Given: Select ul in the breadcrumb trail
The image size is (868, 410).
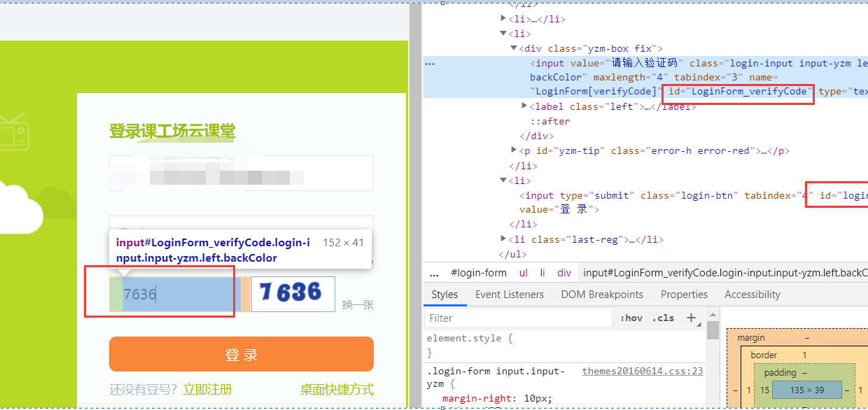Looking at the screenshot, I should coord(524,273).
